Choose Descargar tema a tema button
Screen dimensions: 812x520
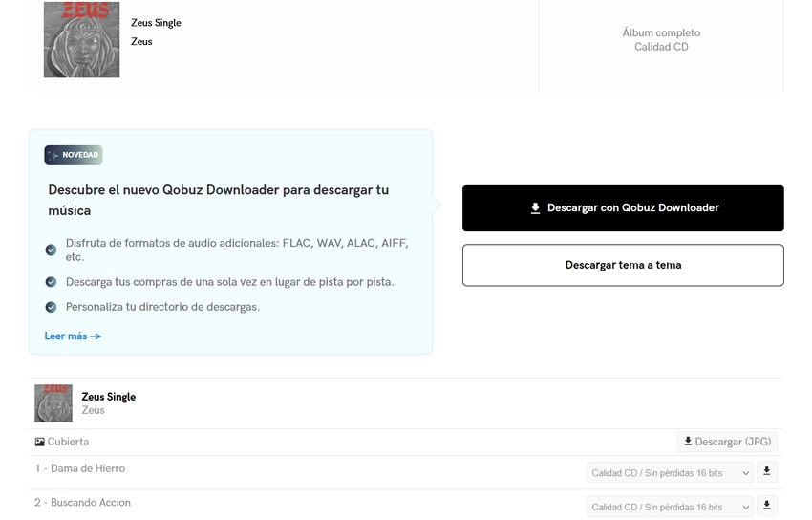coord(623,265)
